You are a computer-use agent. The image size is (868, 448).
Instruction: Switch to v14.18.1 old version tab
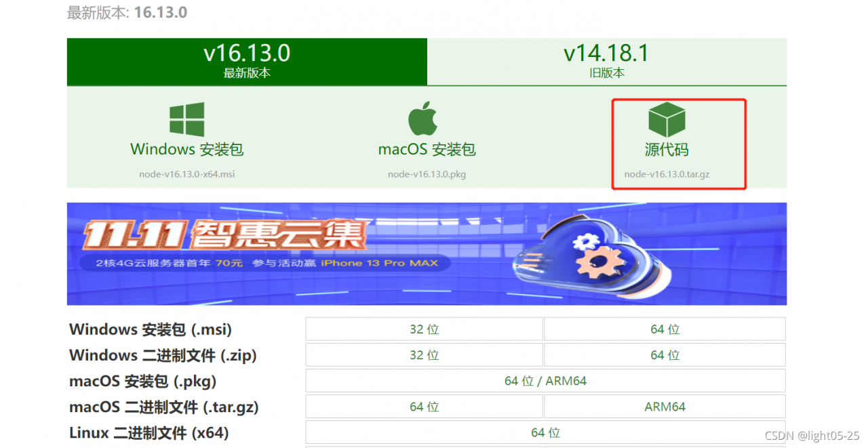[x=607, y=62]
